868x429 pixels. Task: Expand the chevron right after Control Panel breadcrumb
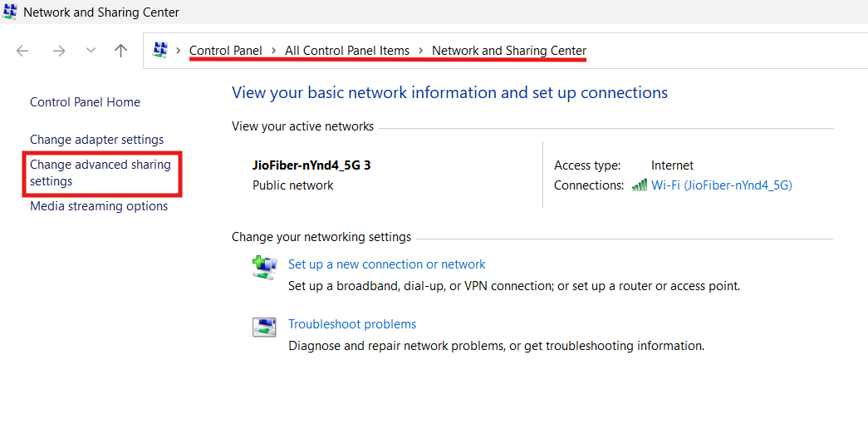point(273,51)
